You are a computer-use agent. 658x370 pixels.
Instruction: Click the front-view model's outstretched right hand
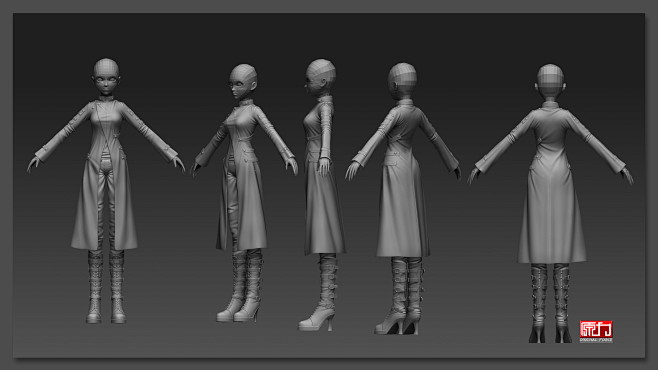click(35, 164)
